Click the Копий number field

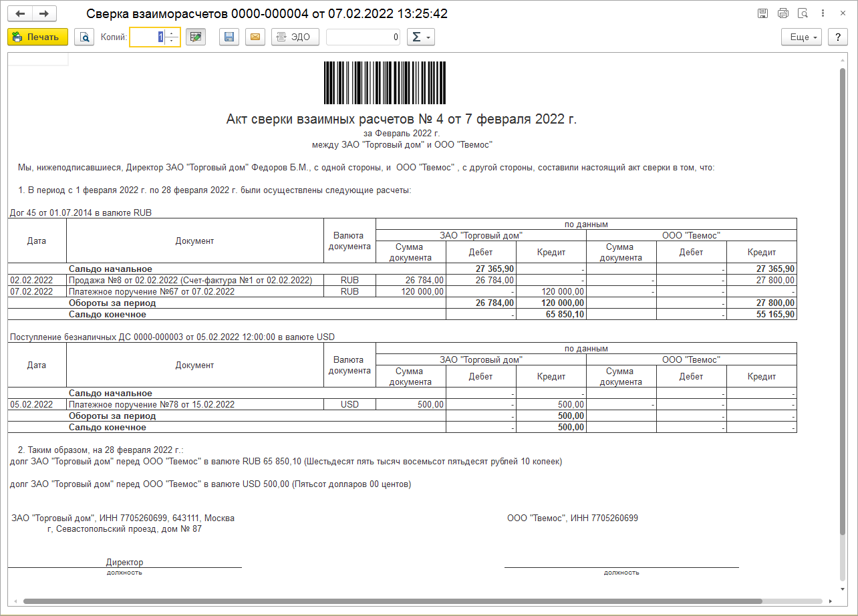tap(147, 37)
